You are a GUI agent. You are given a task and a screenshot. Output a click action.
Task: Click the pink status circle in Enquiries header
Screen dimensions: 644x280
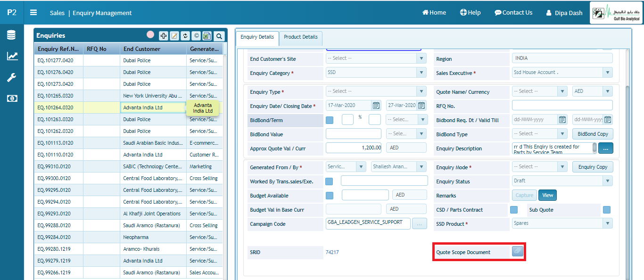[150, 34]
